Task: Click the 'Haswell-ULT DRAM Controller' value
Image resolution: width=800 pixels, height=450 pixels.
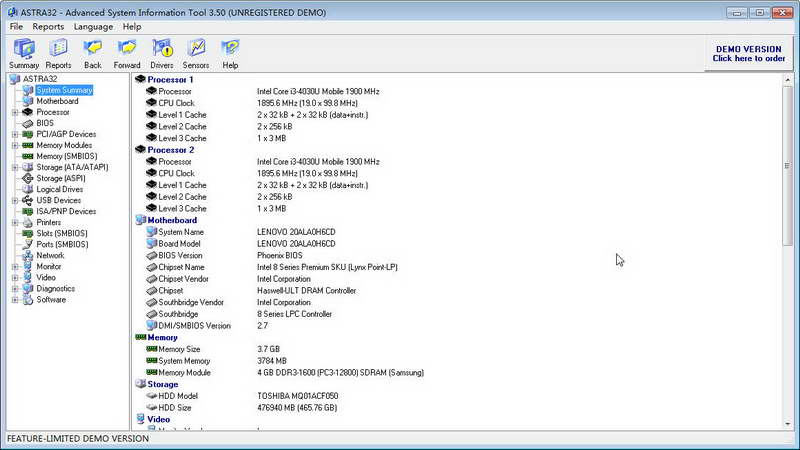Action: [307, 290]
